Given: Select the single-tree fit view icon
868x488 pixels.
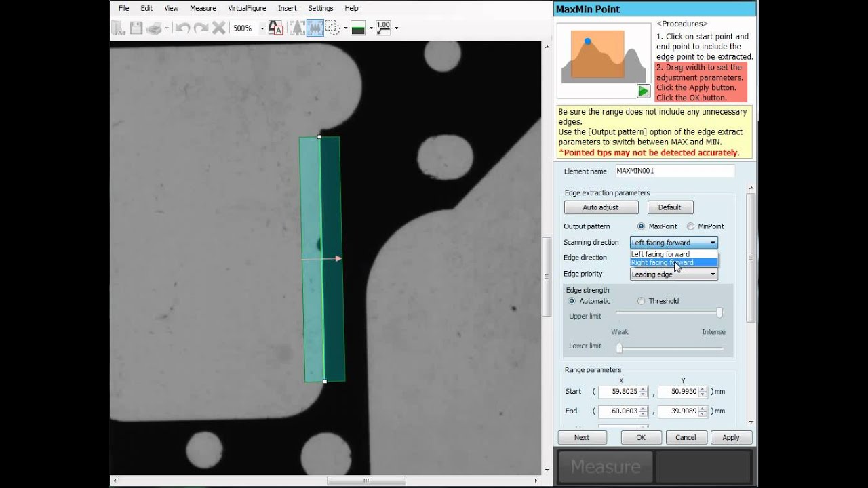Looking at the screenshot, I should [297, 28].
